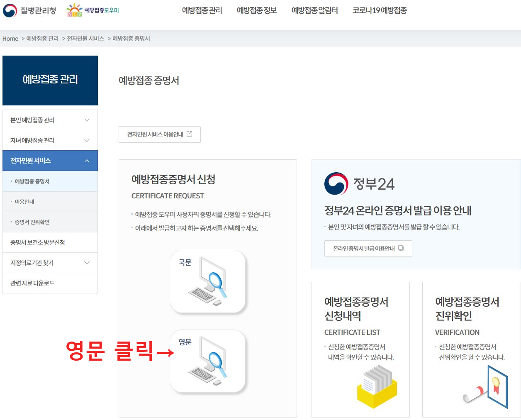The width and height of the screenshot is (521, 420).
Task: Open the 예방접종 정보 top menu
Action: [x=257, y=10]
